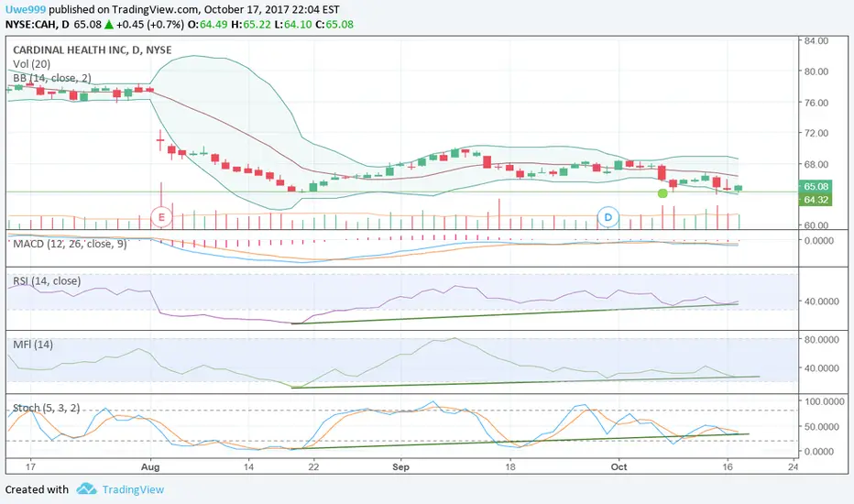The image size is (854, 504).
Task: Click the 24 date axis label
Action: [794, 467]
